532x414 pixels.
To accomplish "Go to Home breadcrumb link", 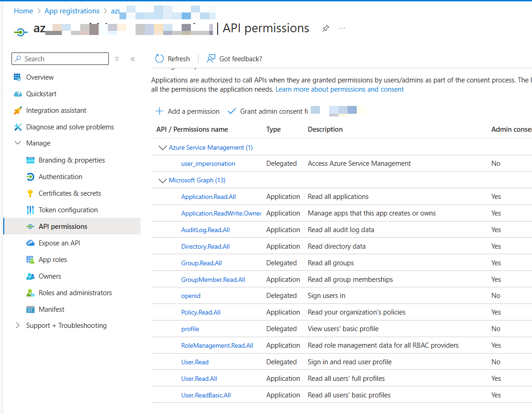I will click(x=24, y=11).
